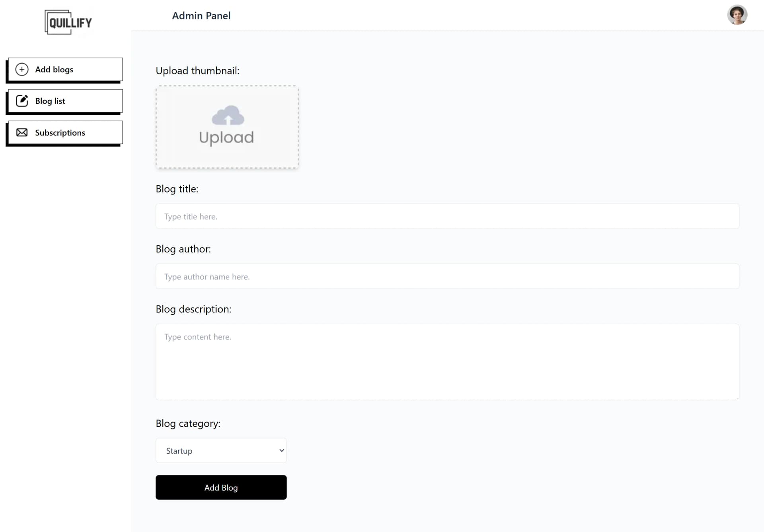Click the cloud Upload icon
The image size is (764, 532).
click(227, 116)
